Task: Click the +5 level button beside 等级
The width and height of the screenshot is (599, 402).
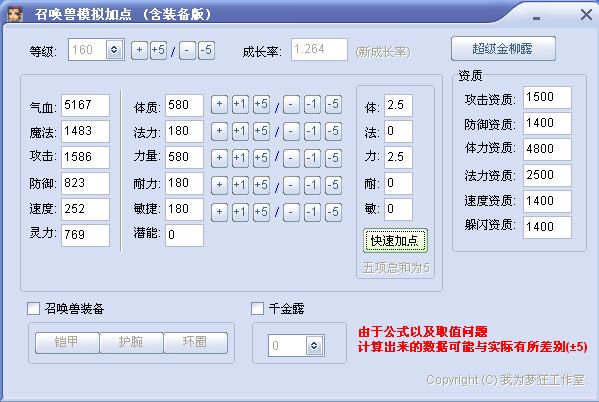Action: [x=158, y=50]
